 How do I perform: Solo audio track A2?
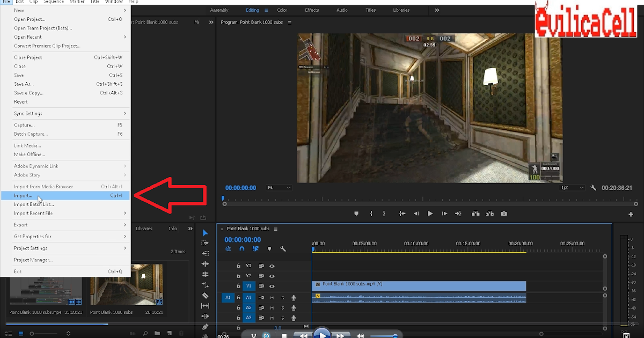[283, 308]
